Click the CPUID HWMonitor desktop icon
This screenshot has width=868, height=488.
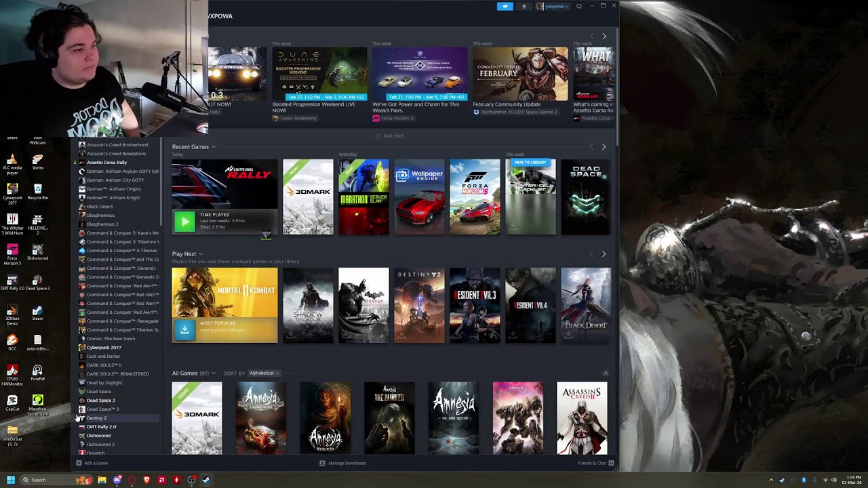point(12,375)
